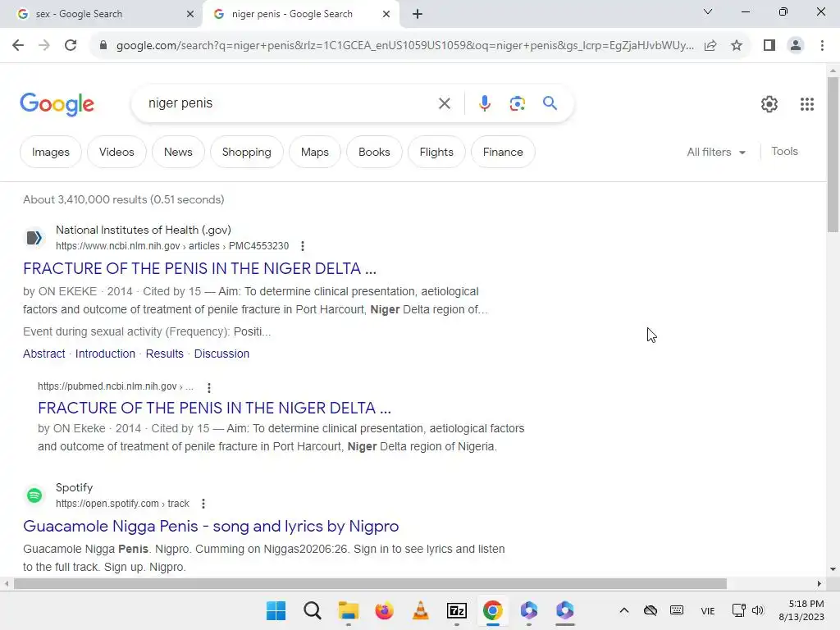Open touch keyboard tray icon

[x=677, y=610]
